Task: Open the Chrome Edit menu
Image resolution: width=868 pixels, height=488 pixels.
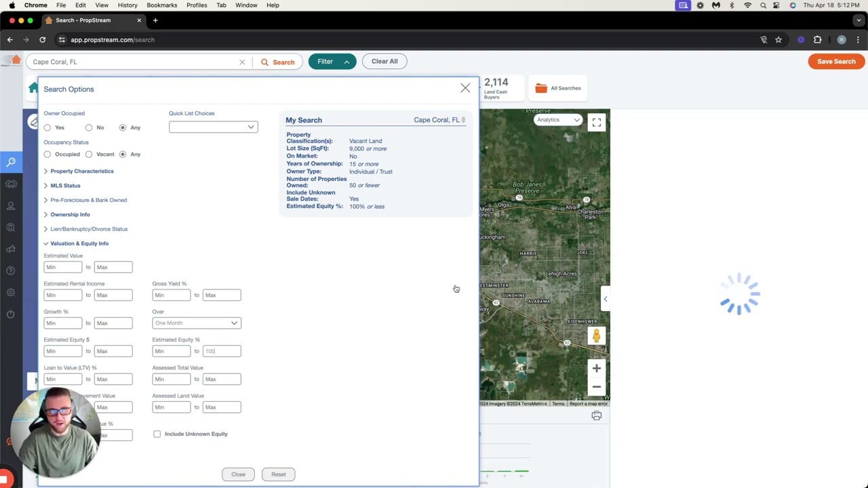Action: 81,5
